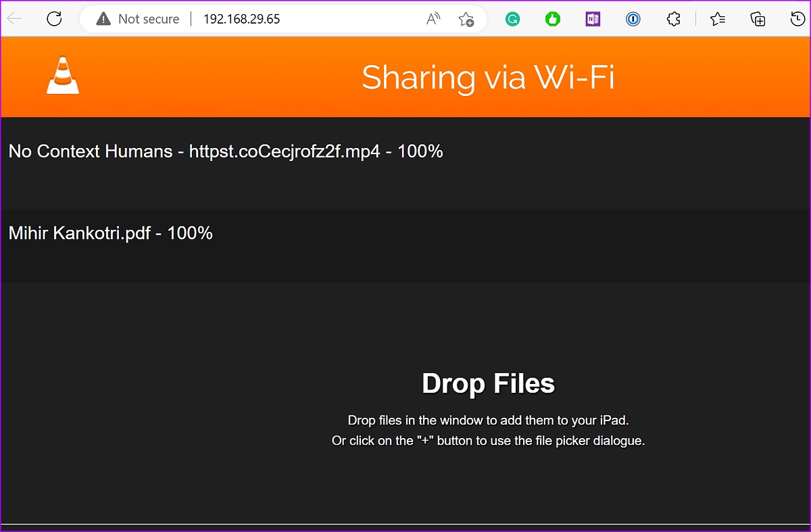Open the Grammarly extension icon
Image resolution: width=811 pixels, height=532 pixels.
pyautogui.click(x=512, y=19)
